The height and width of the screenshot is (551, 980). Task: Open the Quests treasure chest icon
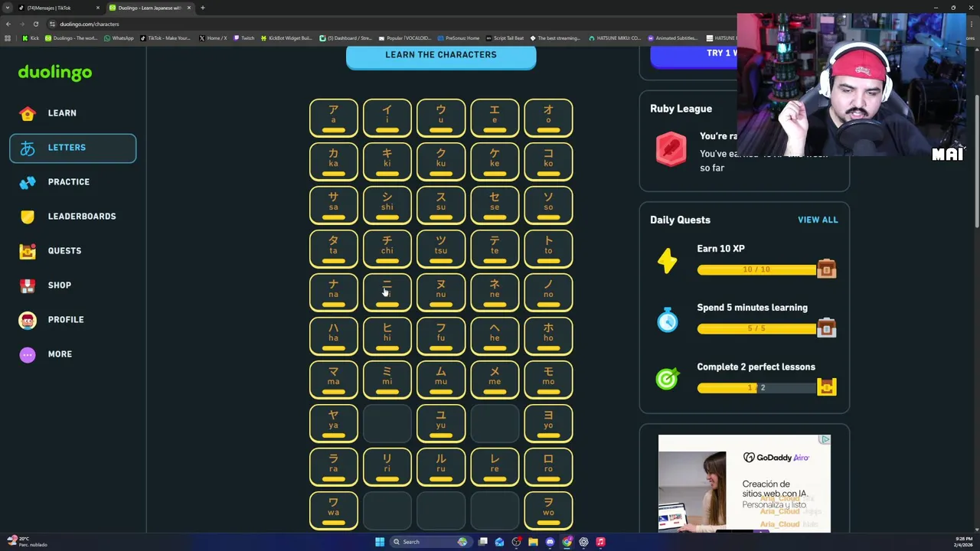[x=28, y=251]
